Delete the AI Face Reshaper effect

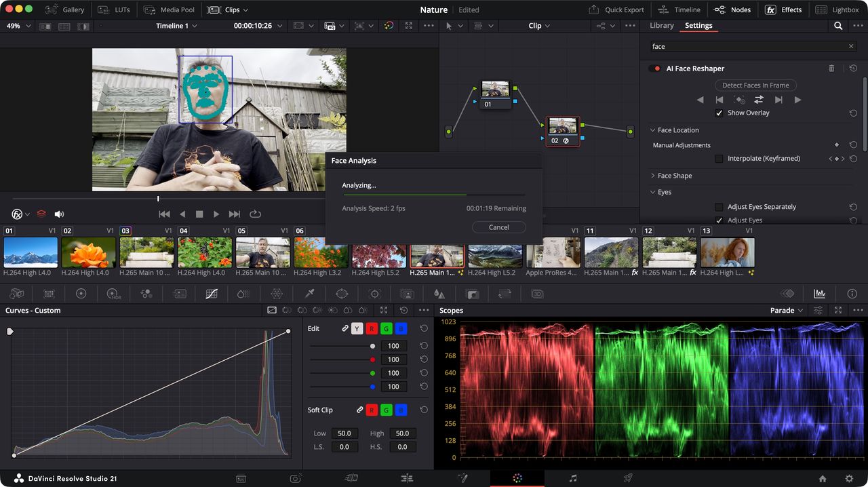(832, 69)
